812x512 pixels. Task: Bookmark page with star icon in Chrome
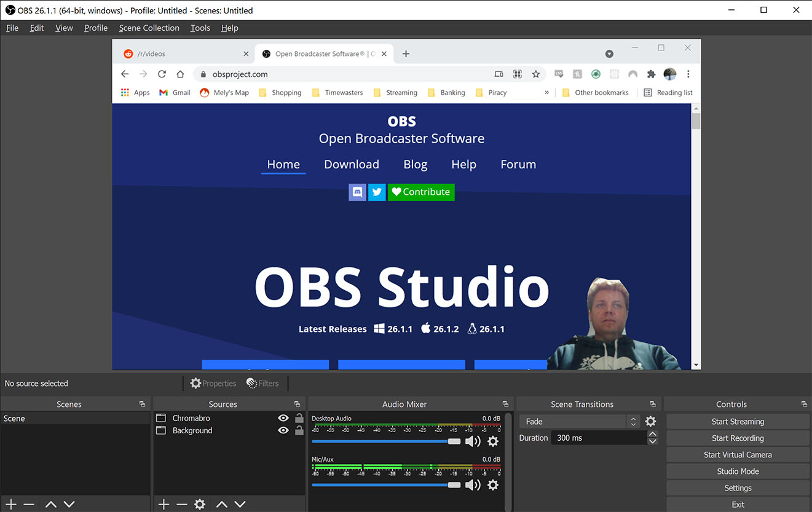536,74
